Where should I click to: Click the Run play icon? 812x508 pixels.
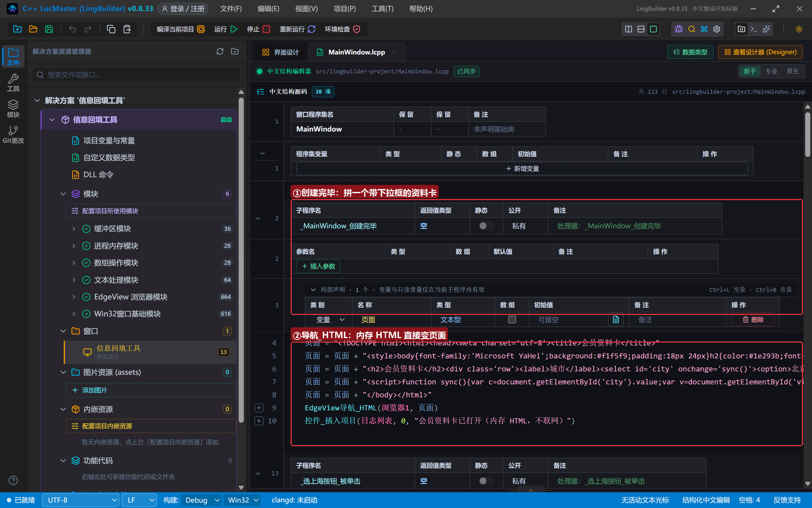coord(234,29)
